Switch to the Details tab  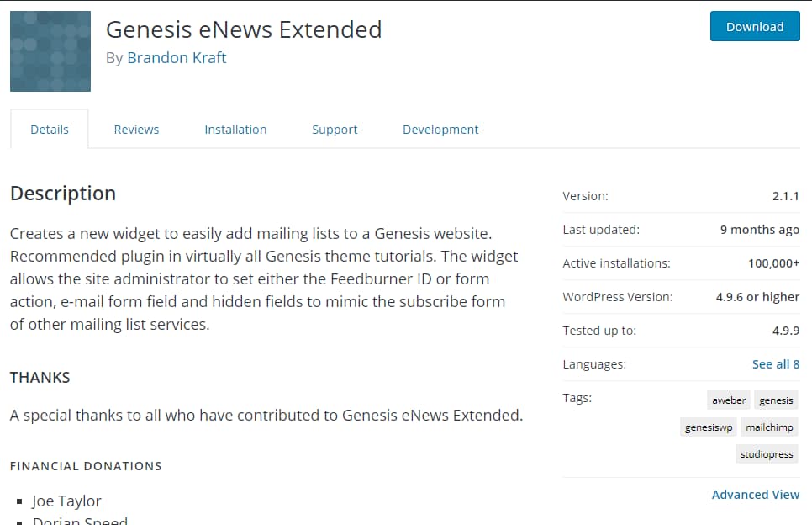tap(49, 129)
